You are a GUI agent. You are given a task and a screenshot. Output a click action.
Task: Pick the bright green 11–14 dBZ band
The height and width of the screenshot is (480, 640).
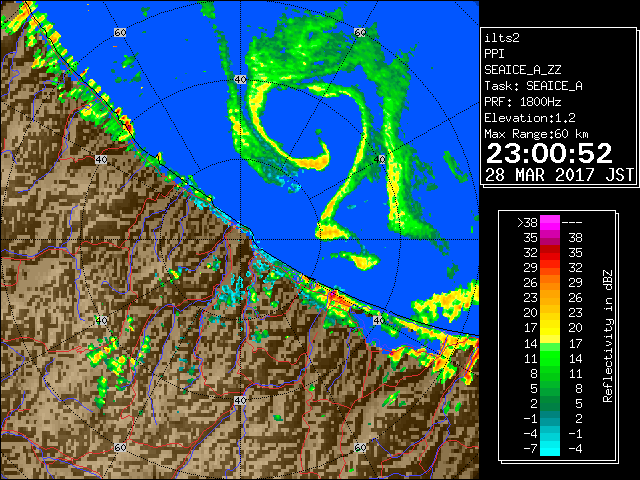(550, 358)
